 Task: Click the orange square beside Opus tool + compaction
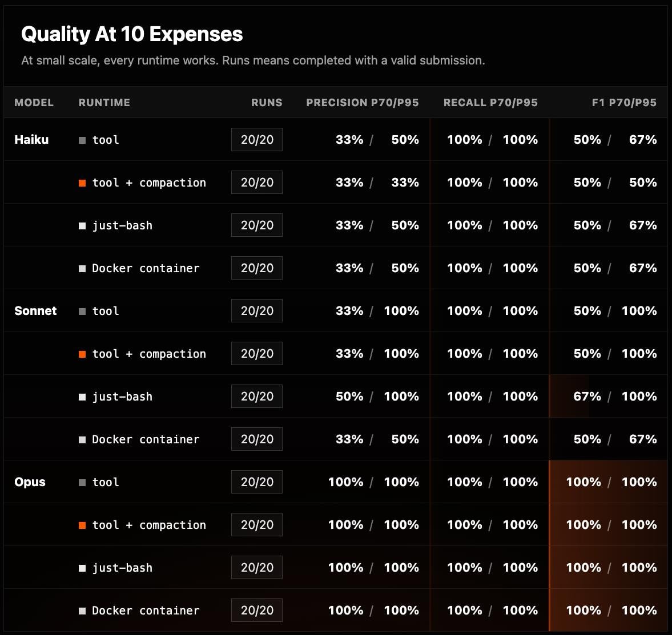tap(82, 525)
